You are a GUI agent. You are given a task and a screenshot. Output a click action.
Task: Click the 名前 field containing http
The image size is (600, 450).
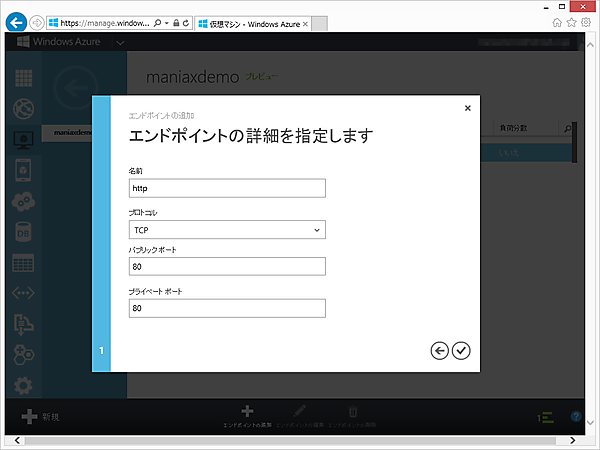click(227, 188)
